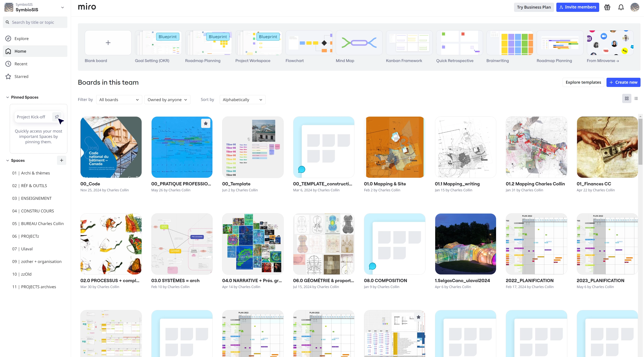Unstar the 00_PRATIQUE PROFESSIO board
The height and width of the screenshot is (357, 644).
206,123
